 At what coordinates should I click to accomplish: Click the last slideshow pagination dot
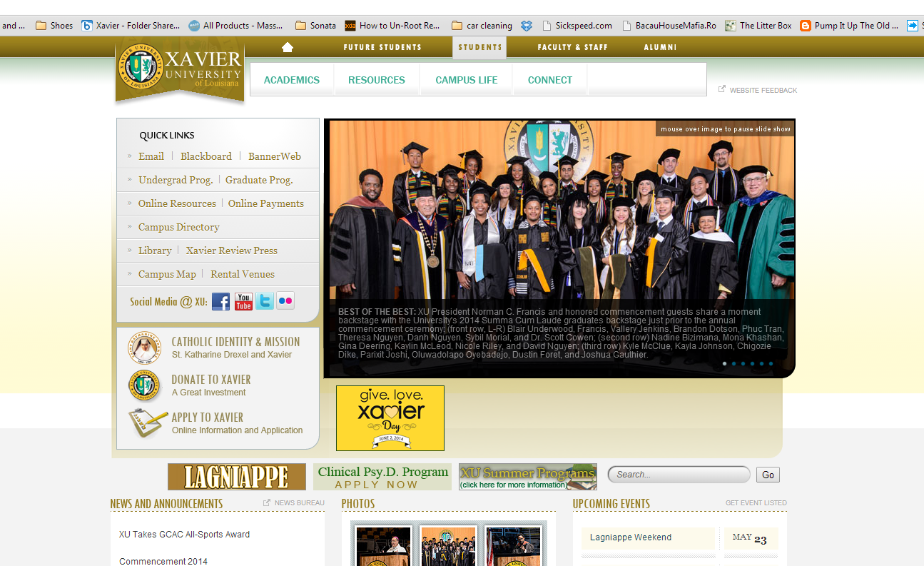click(x=771, y=364)
